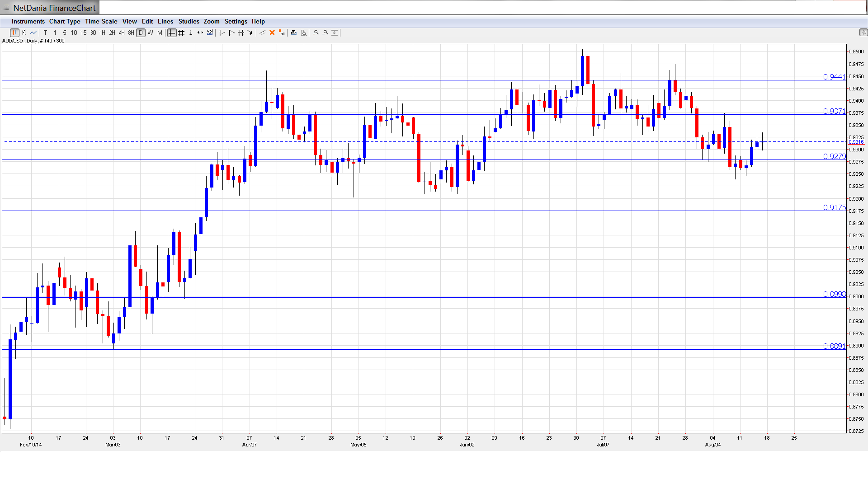Select the candlestick chart type icon

coord(14,33)
